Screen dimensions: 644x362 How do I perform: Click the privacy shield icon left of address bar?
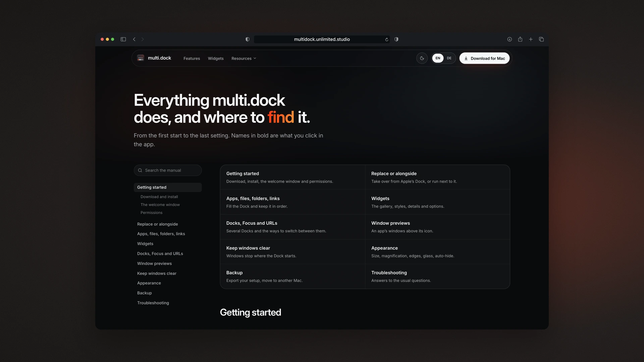click(248, 39)
